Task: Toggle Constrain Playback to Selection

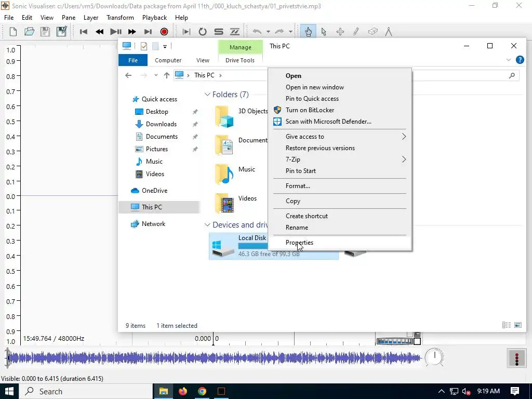Action: (x=187, y=32)
